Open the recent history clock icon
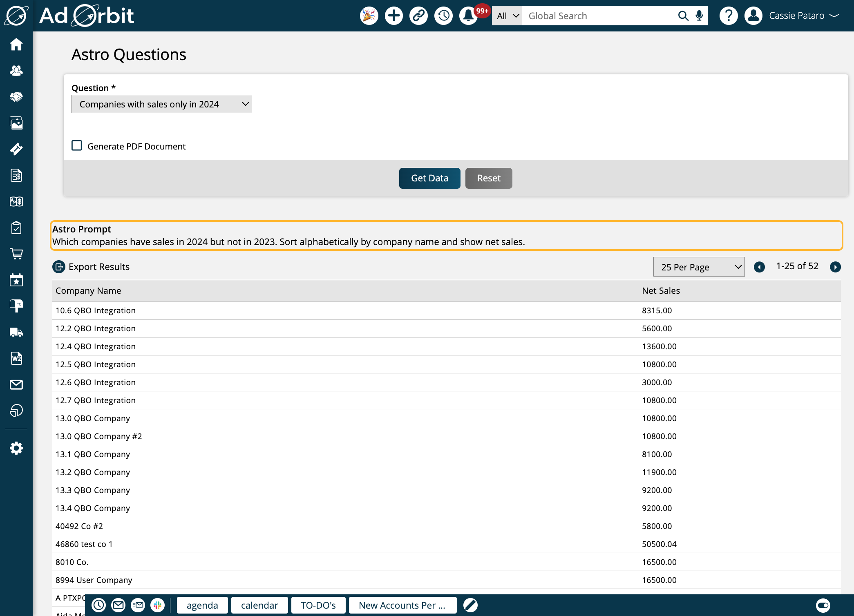This screenshot has height=616, width=854. (x=444, y=16)
